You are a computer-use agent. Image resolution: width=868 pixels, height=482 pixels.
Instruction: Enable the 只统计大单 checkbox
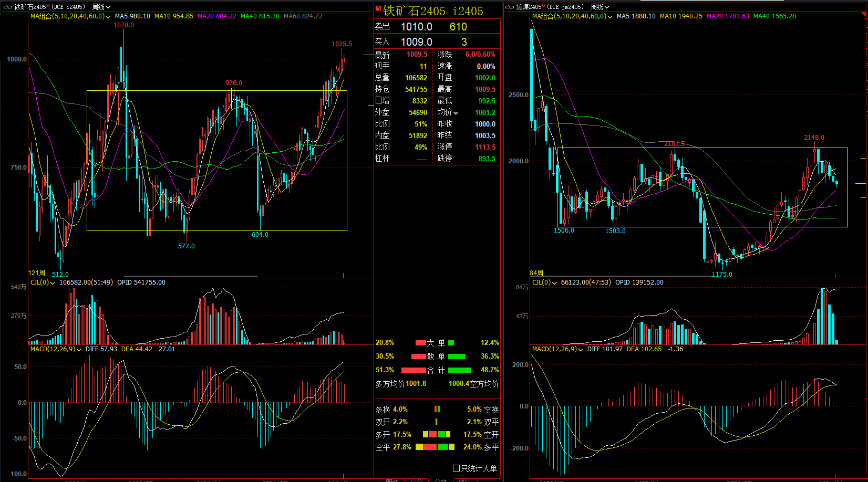456,468
